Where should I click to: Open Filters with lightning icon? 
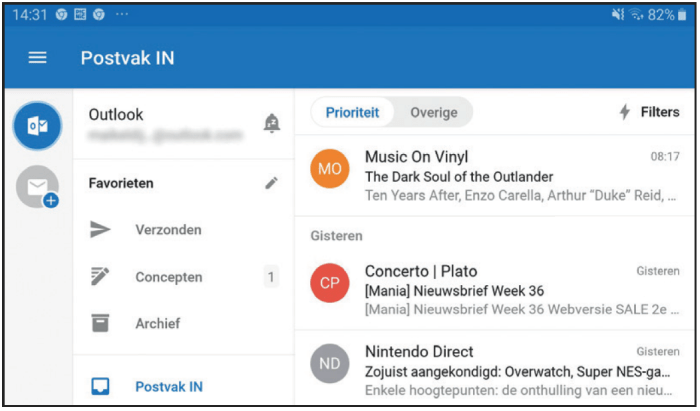click(x=650, y=112)
